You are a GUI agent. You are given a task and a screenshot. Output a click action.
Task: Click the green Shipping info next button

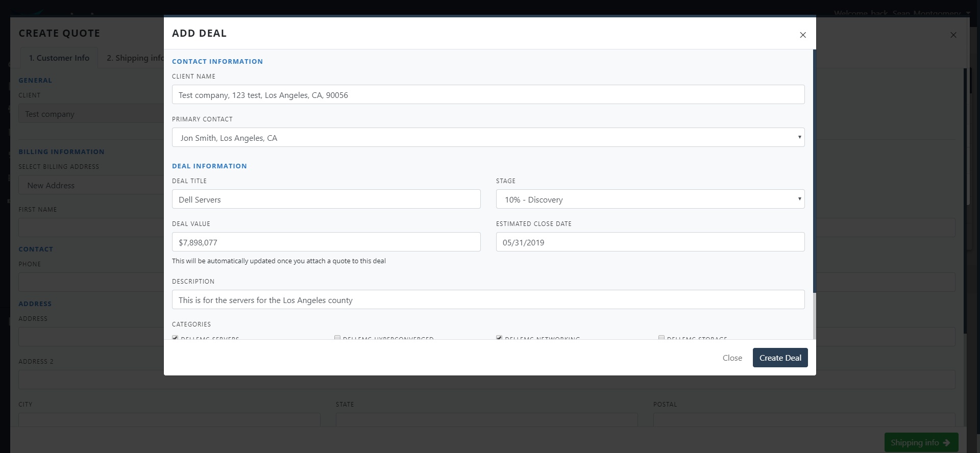coord(921,442)
